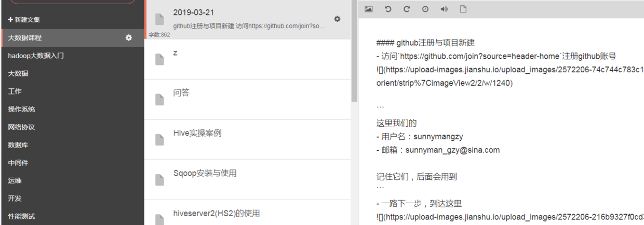Select the 2019-03-21 article
This screenshot has height=225, width=644.
coord(248,19)
